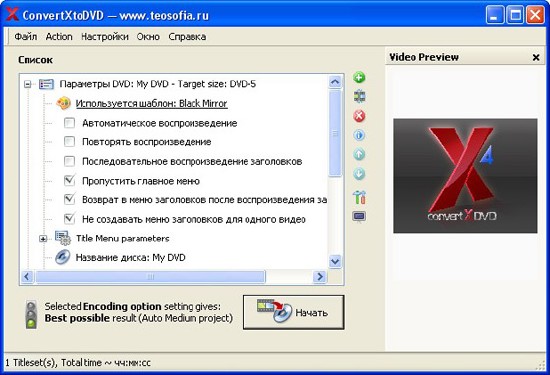Click the vertical scrollbar thumb
The image size is (550, 375).
[335, 133]
